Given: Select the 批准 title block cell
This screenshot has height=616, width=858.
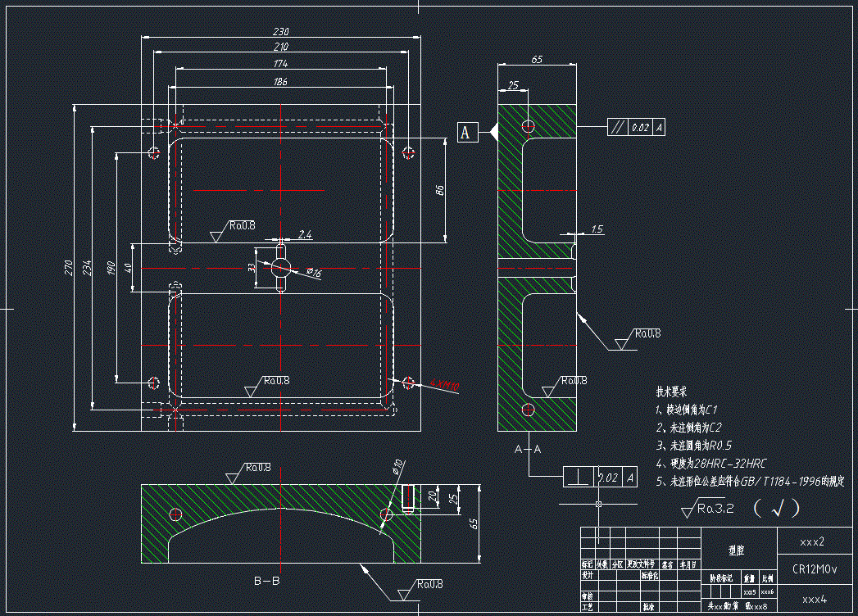Looking at the screenshot, I should (649, 607).
